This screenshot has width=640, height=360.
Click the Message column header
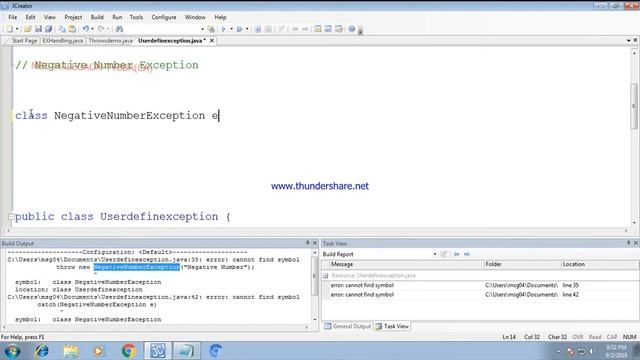point(406,264)
